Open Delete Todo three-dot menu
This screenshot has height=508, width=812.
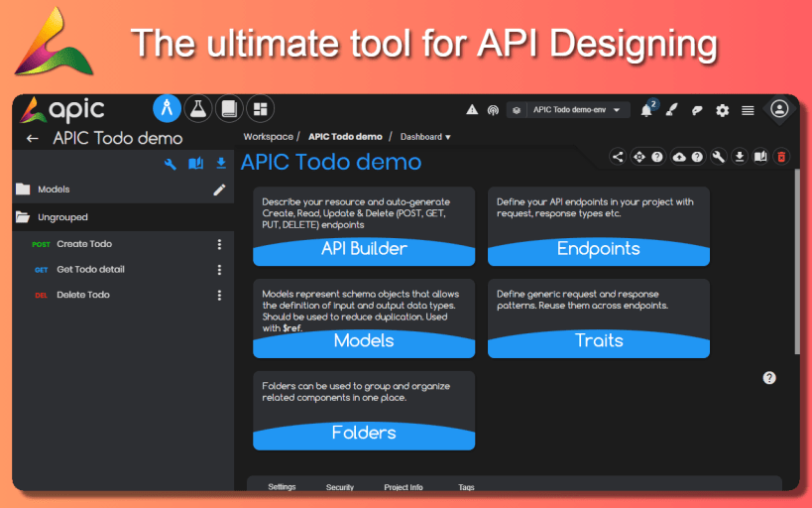219,295
